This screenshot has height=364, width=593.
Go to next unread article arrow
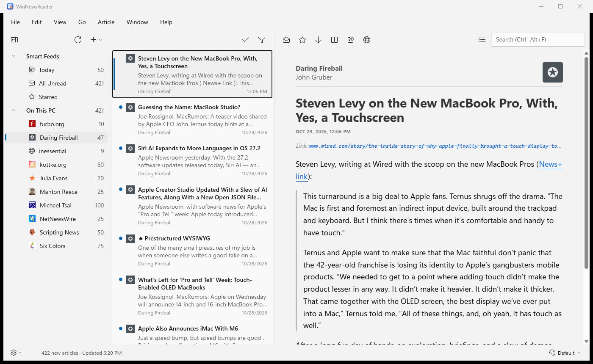(319, 40)
